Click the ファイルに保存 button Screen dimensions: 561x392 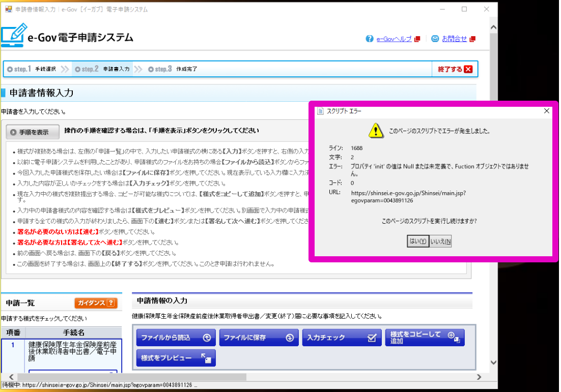pyautogui.click(x=259, y=338)
